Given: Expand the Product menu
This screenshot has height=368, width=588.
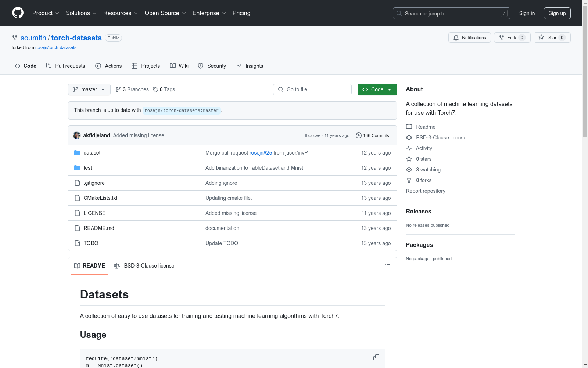Looking at the screenshot, I should (46, 13).
